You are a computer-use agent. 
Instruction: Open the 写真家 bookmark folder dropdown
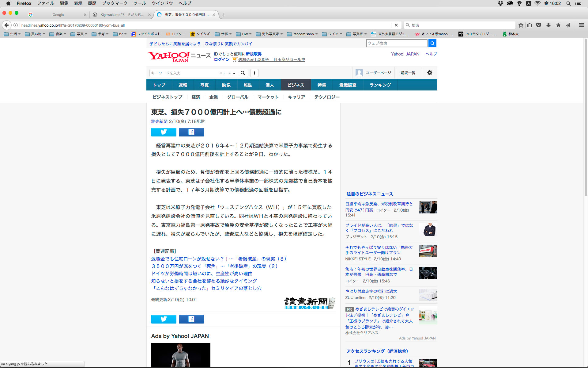[356, 34]
